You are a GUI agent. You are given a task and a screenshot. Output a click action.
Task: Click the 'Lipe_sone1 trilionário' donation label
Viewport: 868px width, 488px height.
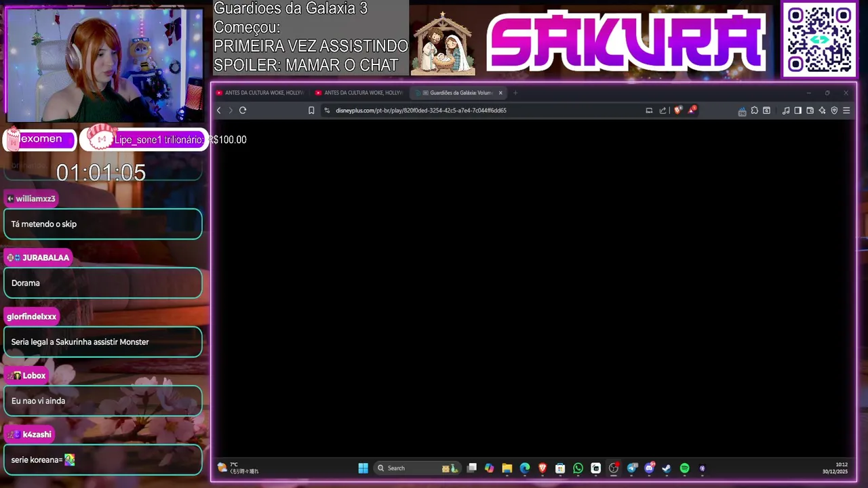point(159,140)
